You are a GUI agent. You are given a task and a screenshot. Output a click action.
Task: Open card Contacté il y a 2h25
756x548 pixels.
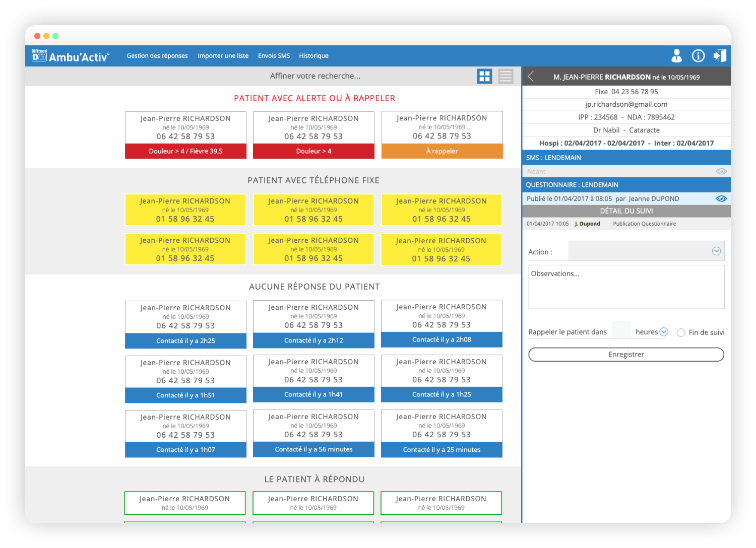point(185,324)
